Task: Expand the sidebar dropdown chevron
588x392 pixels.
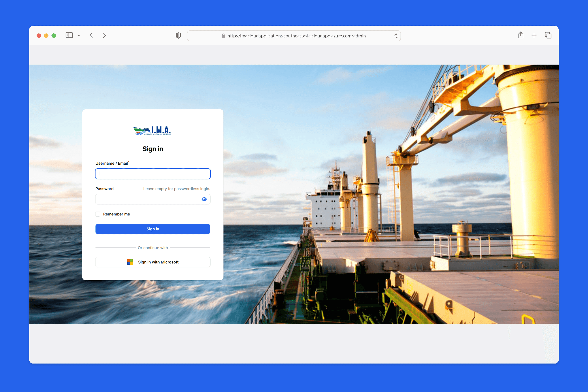Action: tap(79, 36)
